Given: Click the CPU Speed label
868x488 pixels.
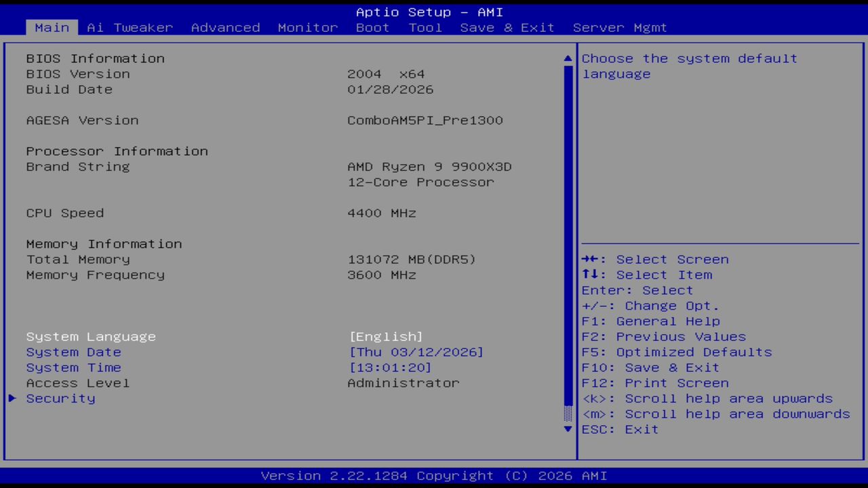Looking at the screenshot, I should coord(65,213).
